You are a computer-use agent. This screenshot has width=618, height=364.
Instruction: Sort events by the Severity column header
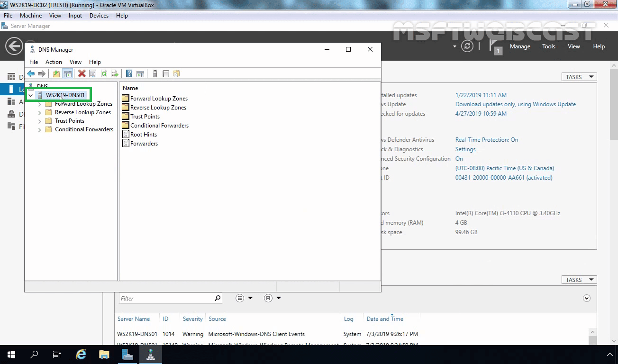click(192, 319)
